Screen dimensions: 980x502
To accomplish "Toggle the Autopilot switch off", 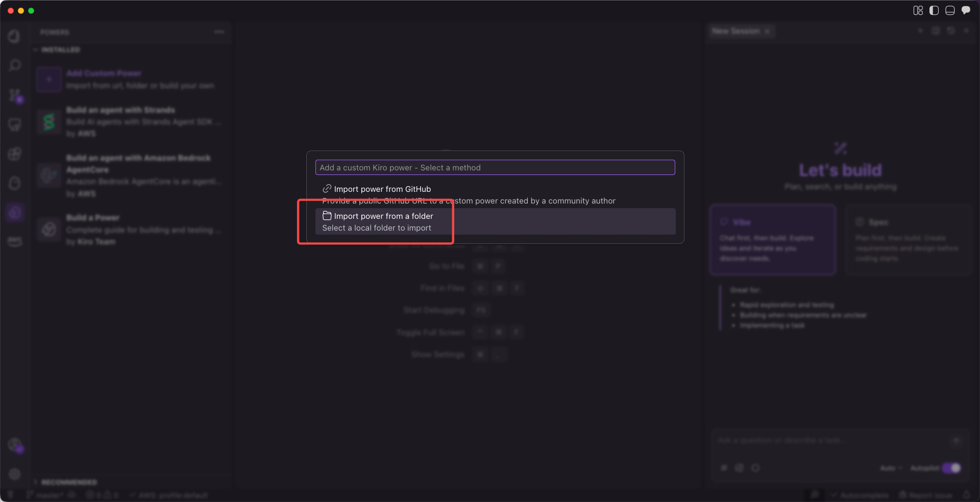I will 951,468.
